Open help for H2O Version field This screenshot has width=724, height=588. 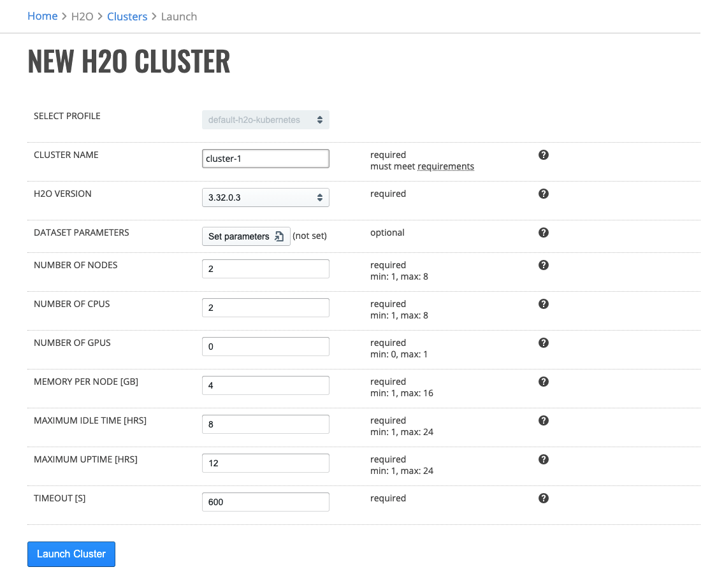[544, 194]
